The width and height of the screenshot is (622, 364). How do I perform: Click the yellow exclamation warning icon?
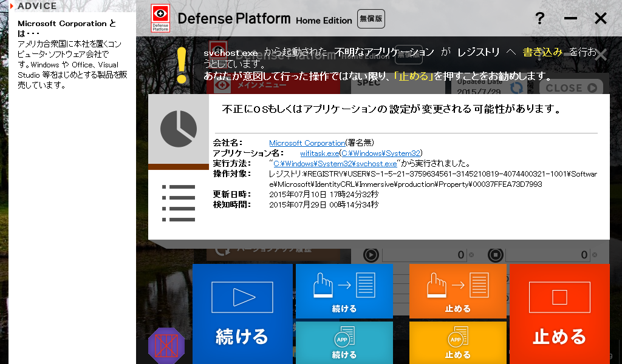[182, 66]
